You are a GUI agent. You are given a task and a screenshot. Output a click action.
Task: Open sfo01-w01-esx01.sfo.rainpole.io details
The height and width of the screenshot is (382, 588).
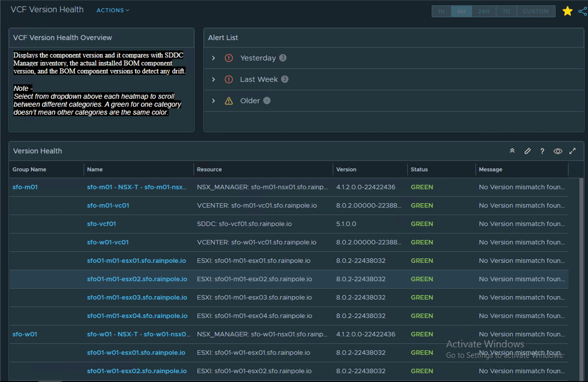point(136,353)
